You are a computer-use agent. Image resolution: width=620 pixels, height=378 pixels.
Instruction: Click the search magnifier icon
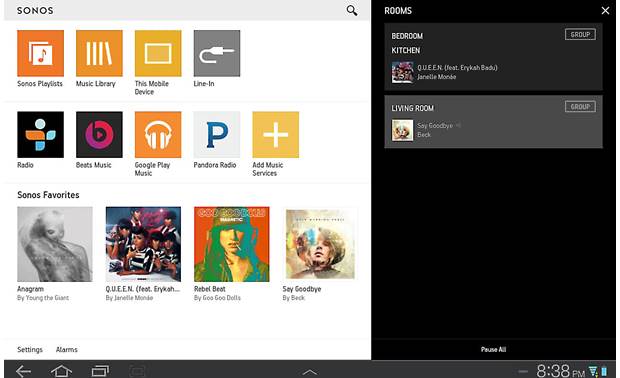[352, 10]
